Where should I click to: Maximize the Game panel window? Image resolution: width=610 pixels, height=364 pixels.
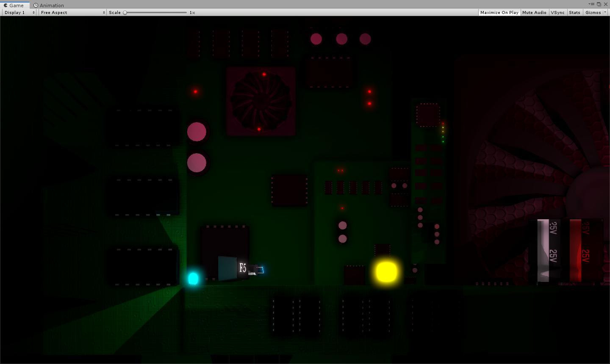point(599,4)
